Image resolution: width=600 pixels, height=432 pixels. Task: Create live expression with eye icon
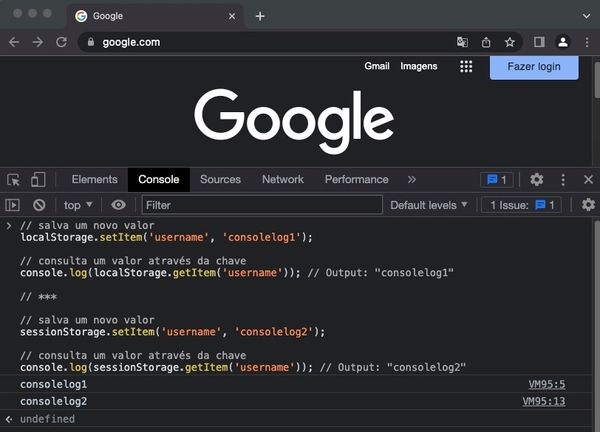(119, 205)
